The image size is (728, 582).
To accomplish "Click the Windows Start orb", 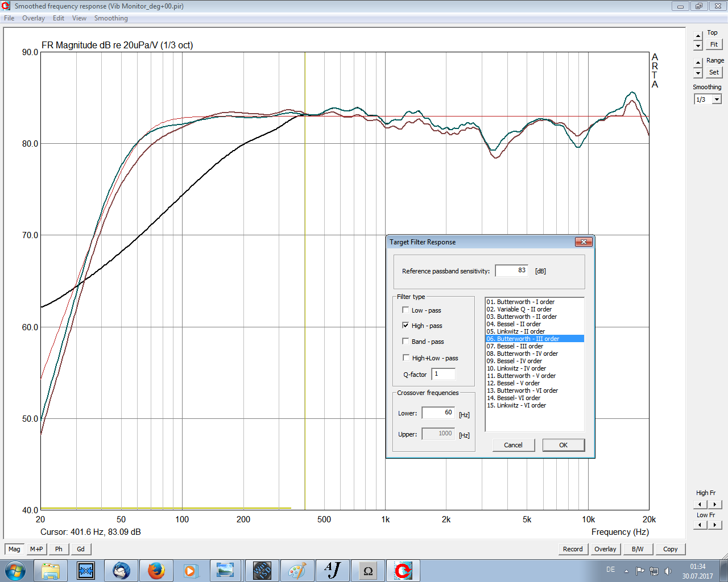I will (x=15, y=571).
